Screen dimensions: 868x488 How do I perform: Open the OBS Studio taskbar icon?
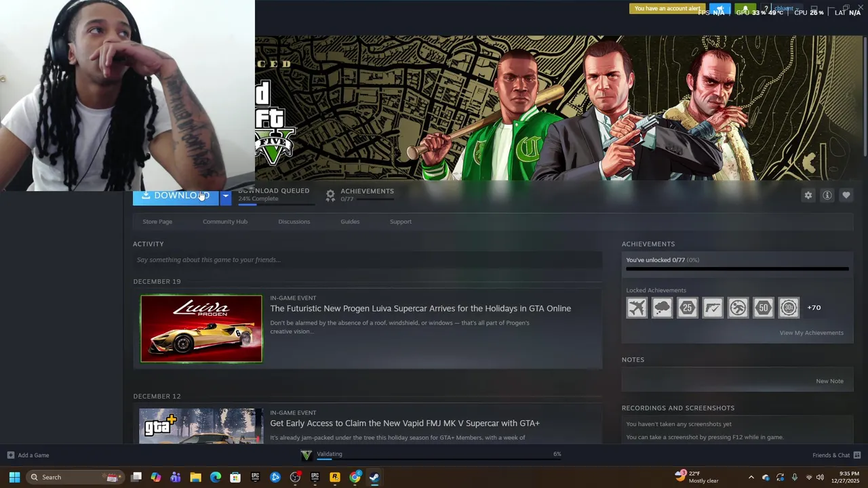point(295,477)
